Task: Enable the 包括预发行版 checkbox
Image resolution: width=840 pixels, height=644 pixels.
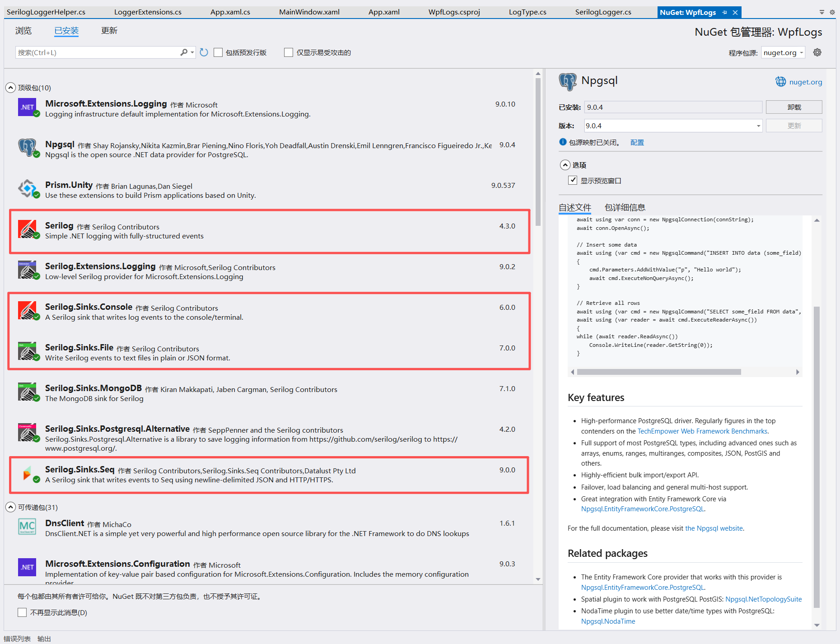Action: pos(218,52)
